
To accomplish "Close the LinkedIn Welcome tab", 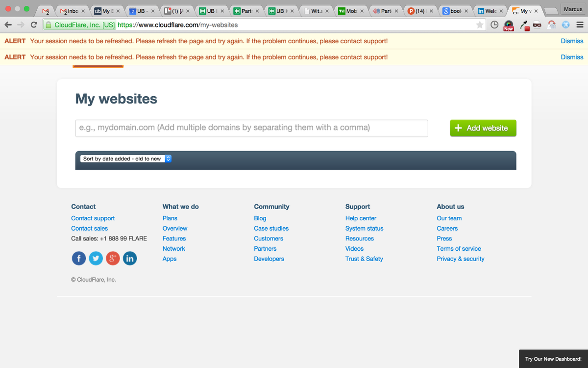I will [x=501, y=11].
